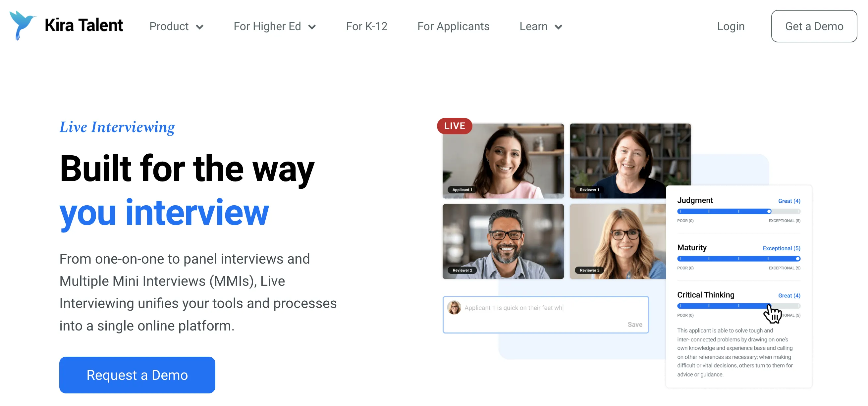The height and width of the screenshot is (406, 868).
Task: Click the Login link
Action: pos(731,26)
